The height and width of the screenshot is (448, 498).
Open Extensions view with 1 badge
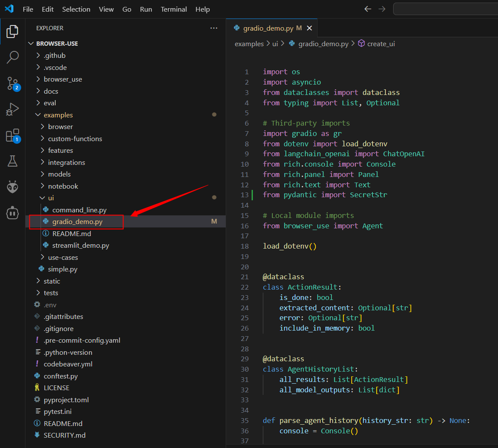[x=13, y=136]
